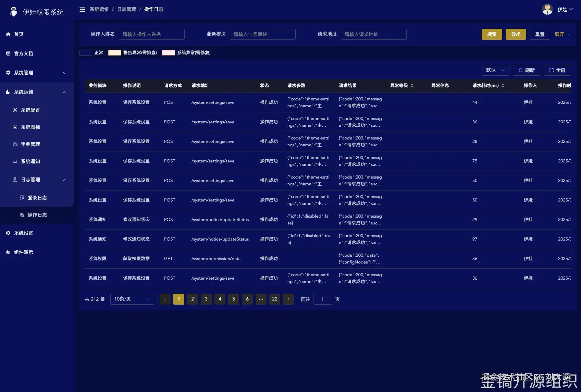Toggle the sidebar collapse hamburger icon
The image size is (581, 392).
click(82, 10)
